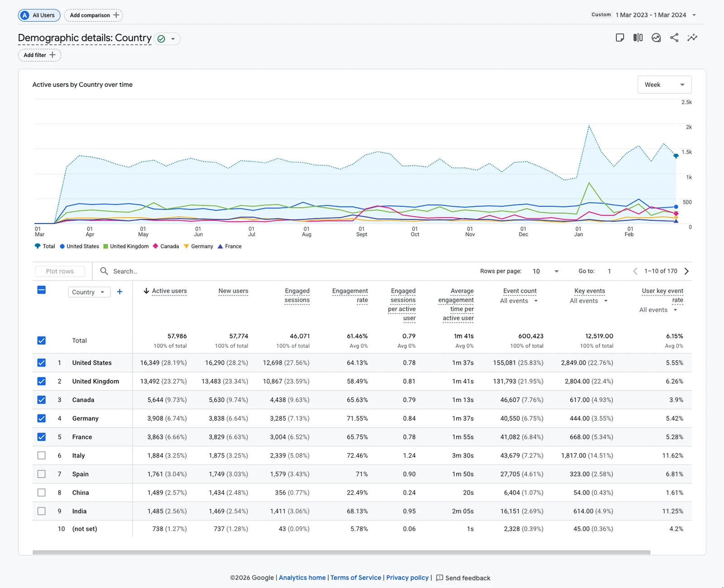Screen dimensions: 724x588
Task: Click the compare columns icon
Action: (x=638, y=38)
